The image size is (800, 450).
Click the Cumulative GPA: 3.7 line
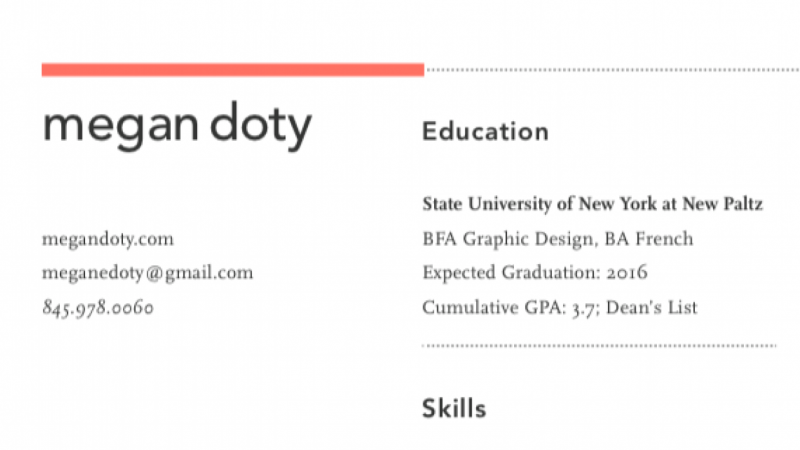(559, 307)
